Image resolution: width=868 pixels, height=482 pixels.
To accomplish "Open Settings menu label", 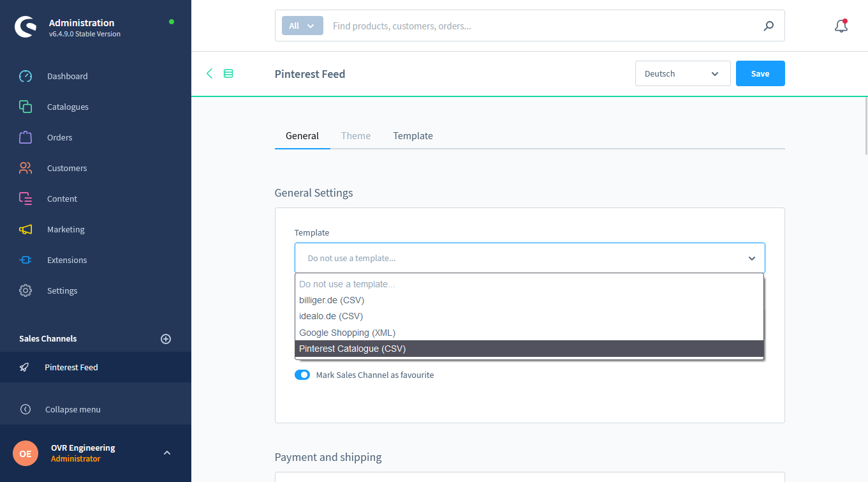I will 63,290.
